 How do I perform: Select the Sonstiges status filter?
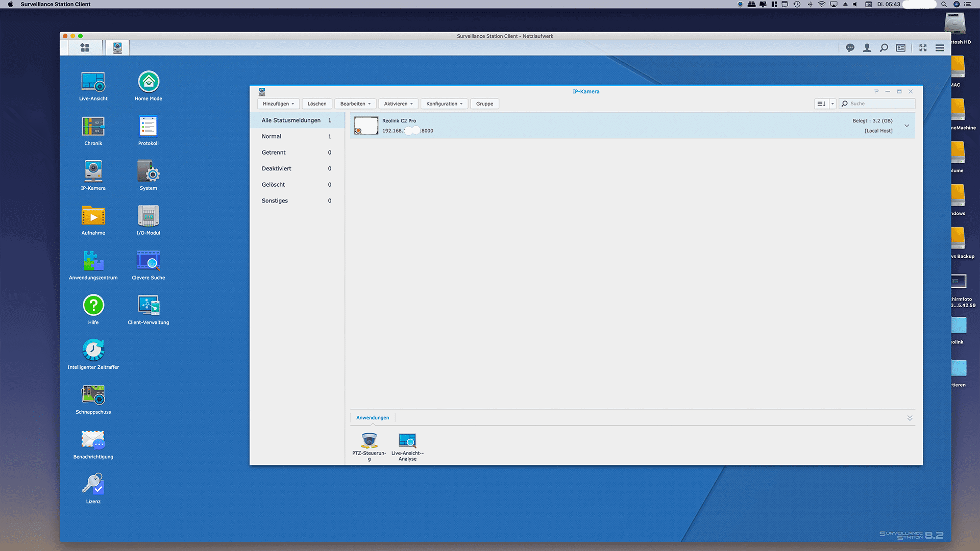click(297, 201)
